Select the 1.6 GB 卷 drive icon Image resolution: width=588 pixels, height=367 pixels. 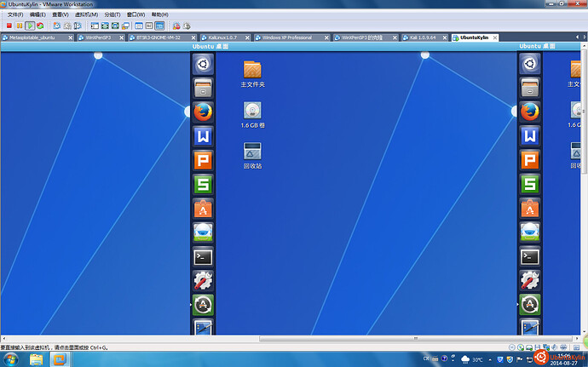[x=252, y=111]
